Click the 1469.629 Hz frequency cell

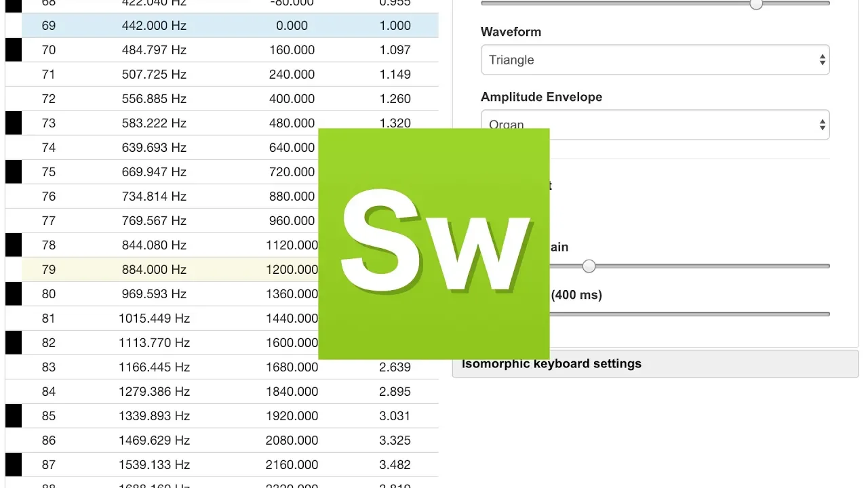tap(154, 441)
